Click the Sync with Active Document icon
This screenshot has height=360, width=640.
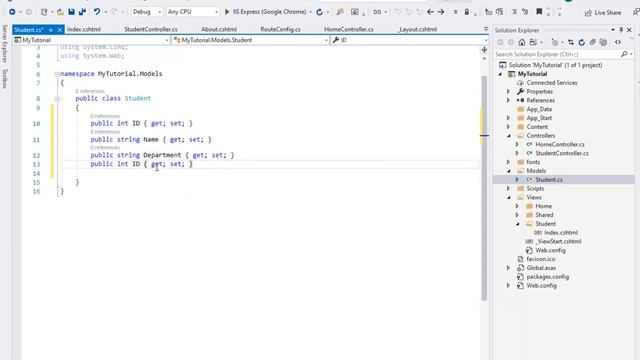[571, 42]
